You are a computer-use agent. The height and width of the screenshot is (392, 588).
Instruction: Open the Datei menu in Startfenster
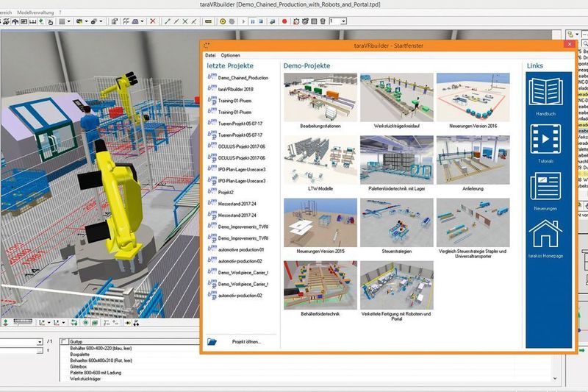coord(210,55)
